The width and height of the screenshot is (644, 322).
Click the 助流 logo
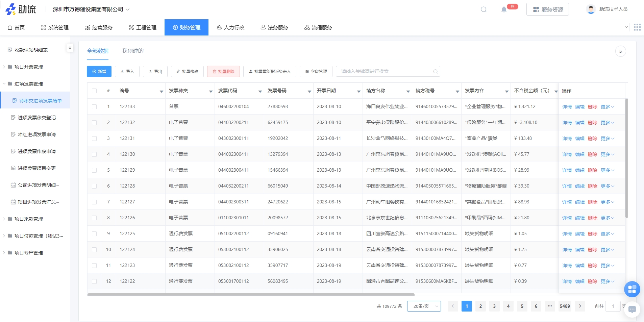click(x=21, y=9)
